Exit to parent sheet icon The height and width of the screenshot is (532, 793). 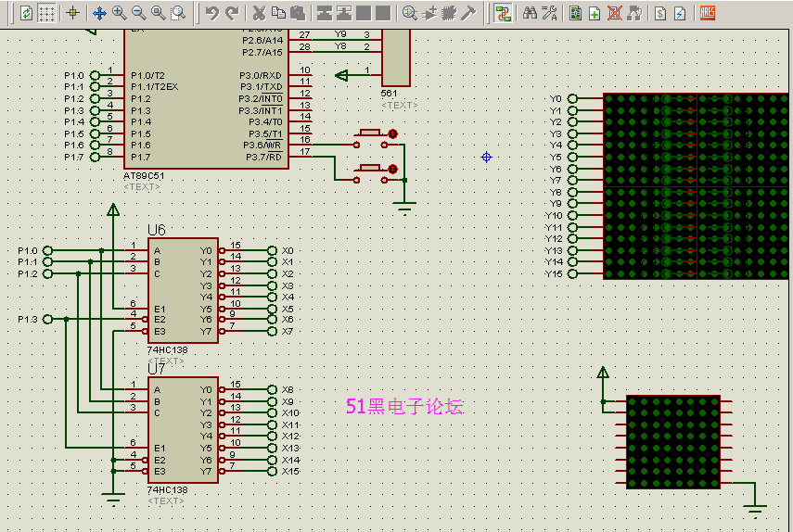click(x=634, y=13)
